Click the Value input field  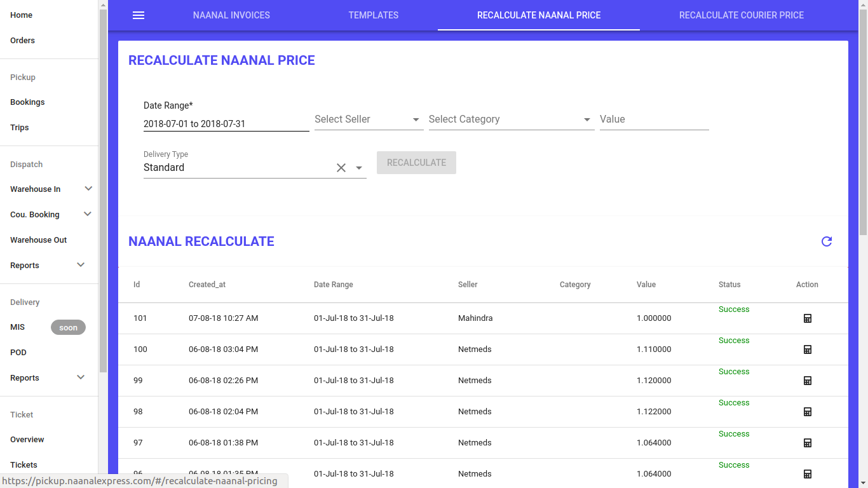coord(654,119)
